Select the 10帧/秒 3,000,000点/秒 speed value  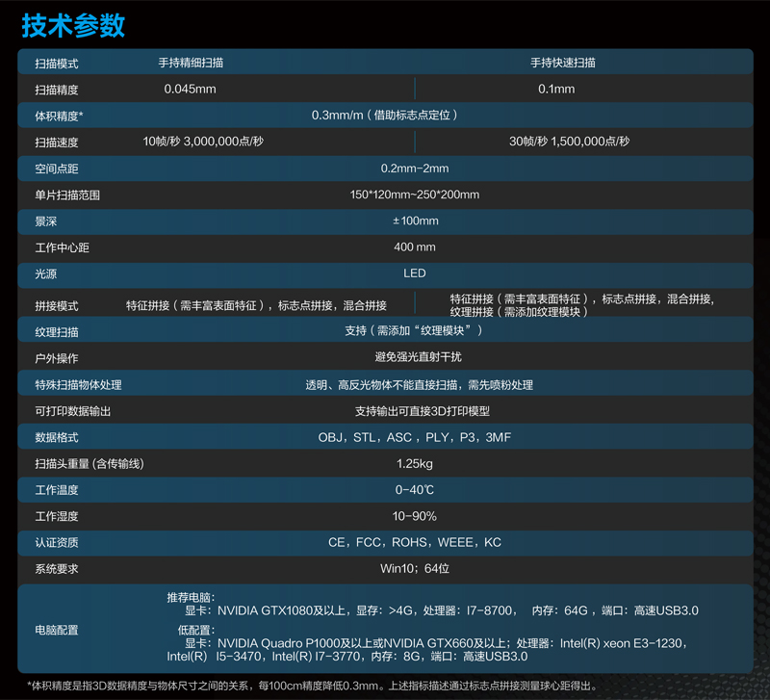point(203,142)
